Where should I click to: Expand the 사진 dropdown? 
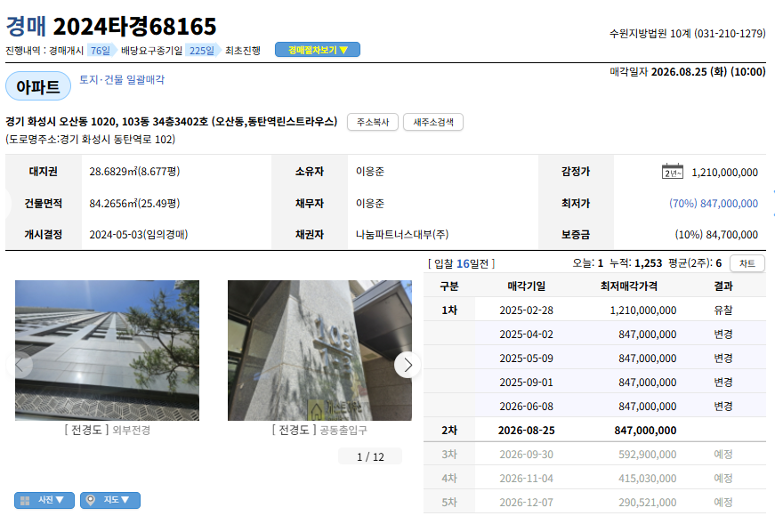pos(44,500)
